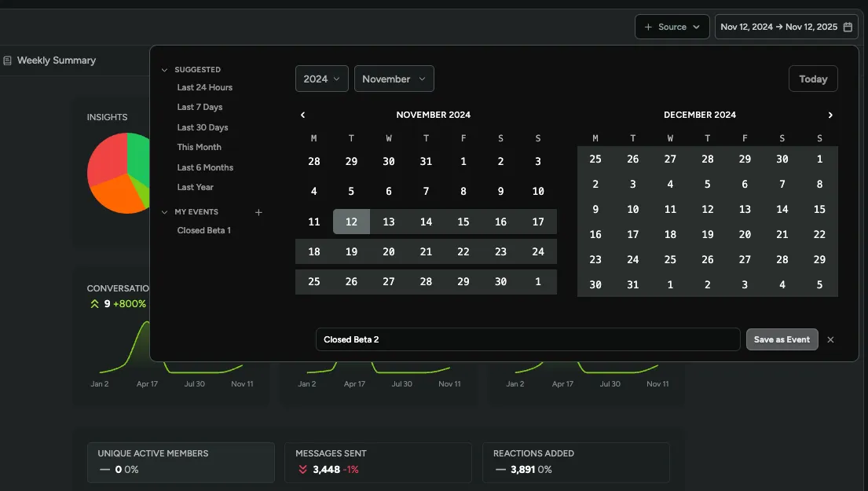The image size is (868, 491).
Task: Save the event with Save as Event
Action: pos(782,339)
